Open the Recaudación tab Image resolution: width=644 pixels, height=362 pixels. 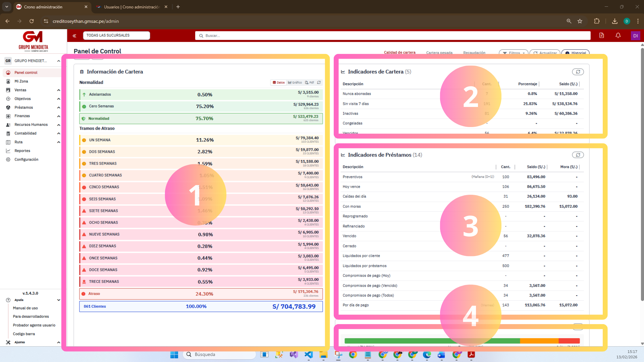click(474, 53)
